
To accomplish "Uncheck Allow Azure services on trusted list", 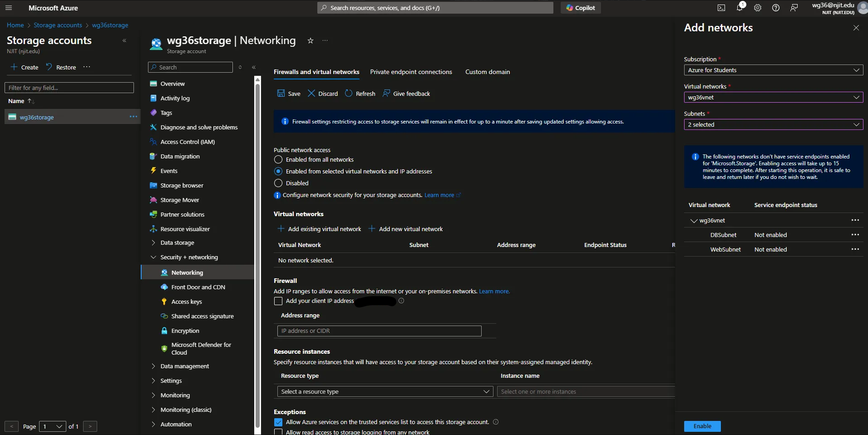I will pos(278,422).
